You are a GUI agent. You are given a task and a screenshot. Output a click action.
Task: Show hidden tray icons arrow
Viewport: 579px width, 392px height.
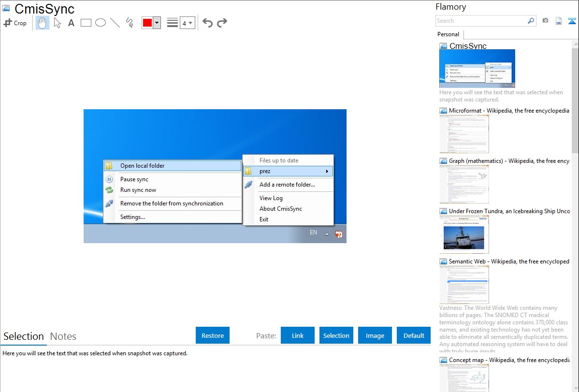327,233
